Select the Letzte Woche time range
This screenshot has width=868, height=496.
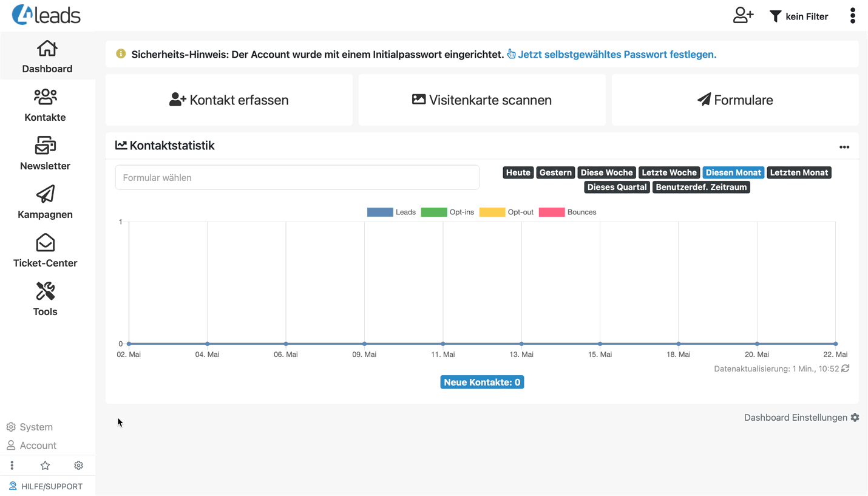pyautogui.click(x=669, y=172)
